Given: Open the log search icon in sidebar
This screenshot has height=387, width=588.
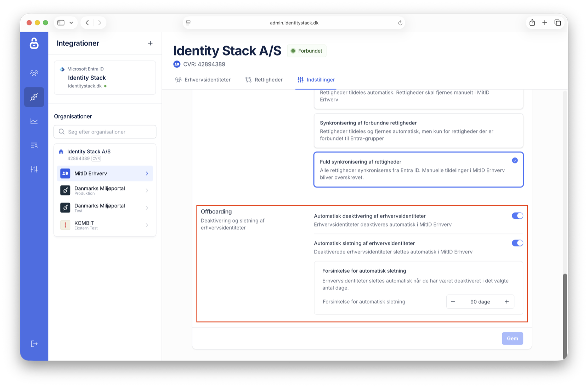Looking at the screenshot, I should [x=34, y=145].
